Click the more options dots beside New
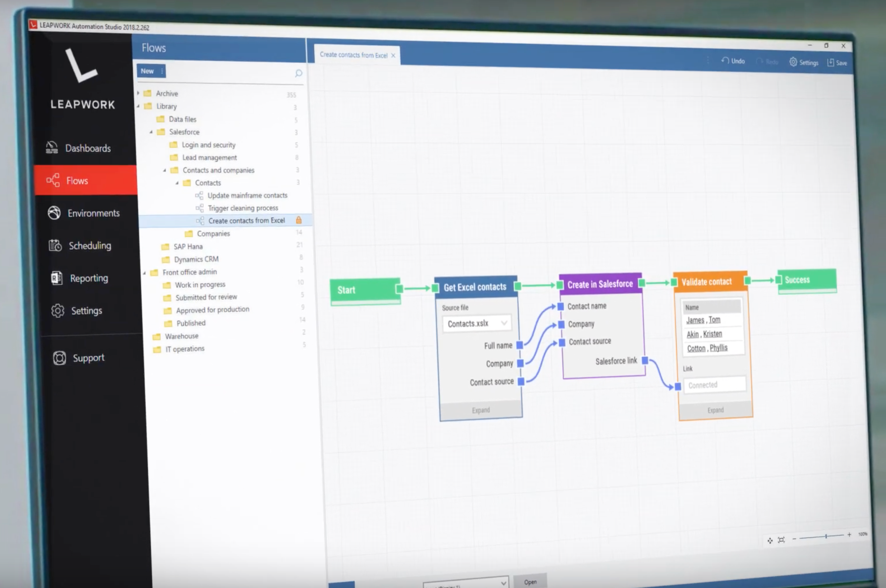The width and height of the screenshot is (886, 588). 162,71
